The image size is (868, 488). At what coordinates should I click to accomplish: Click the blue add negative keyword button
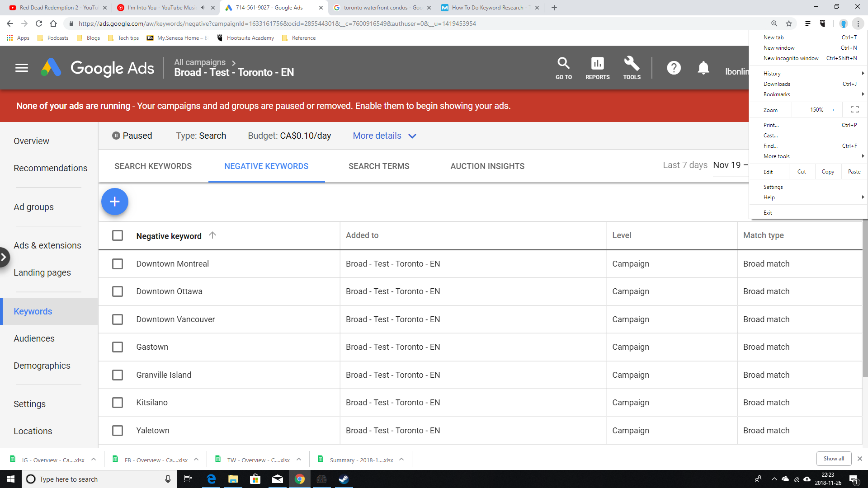(x=115, y=202)
